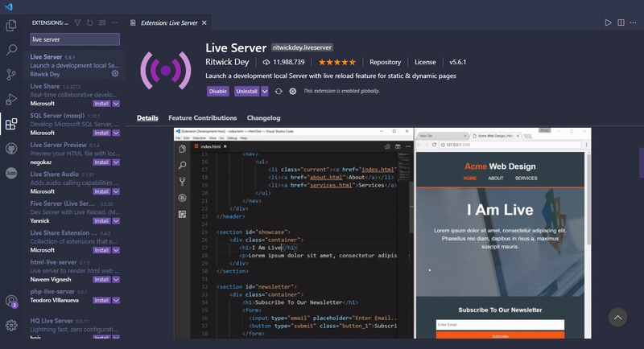Click the extensions search field
The height and width of the screenshot is (349, 644).
tap(75, 39)
